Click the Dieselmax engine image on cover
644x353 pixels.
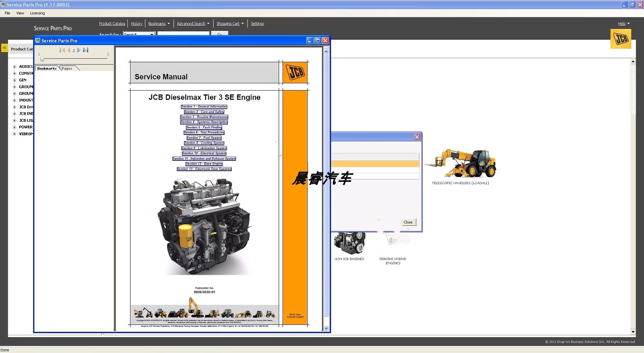[204, 227]
